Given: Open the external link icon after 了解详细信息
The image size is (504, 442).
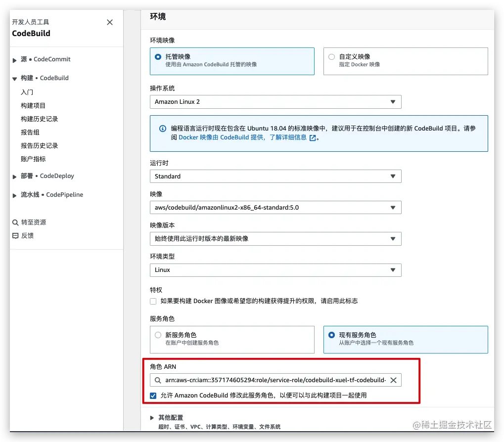Looking at the screenshot, I should coord(313,138).
